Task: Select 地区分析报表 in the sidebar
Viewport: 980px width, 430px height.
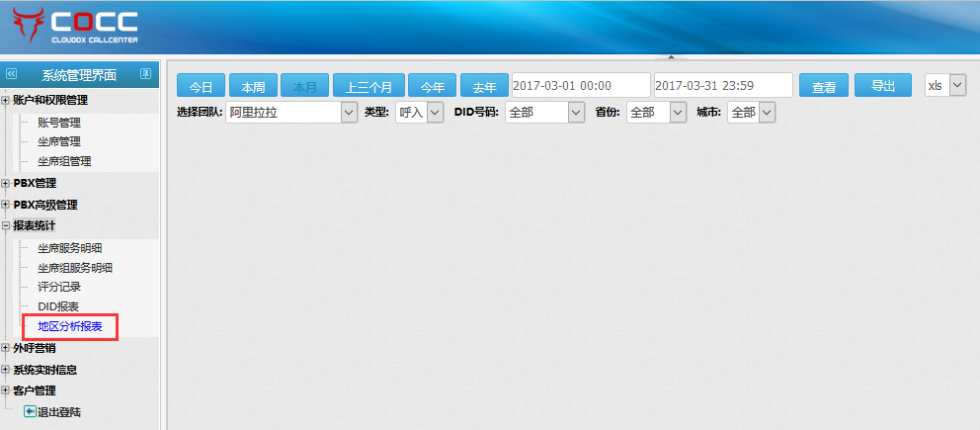Action: (x=70, y=325)
